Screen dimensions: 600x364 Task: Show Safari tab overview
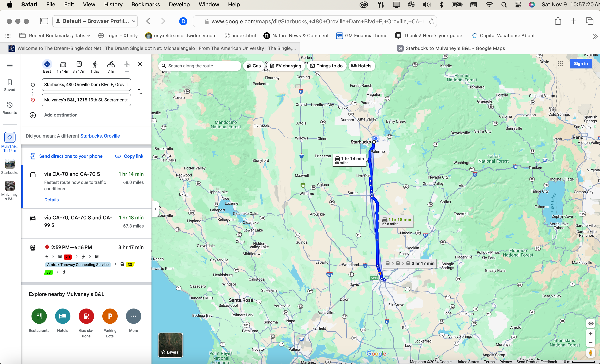coord(590,21)
